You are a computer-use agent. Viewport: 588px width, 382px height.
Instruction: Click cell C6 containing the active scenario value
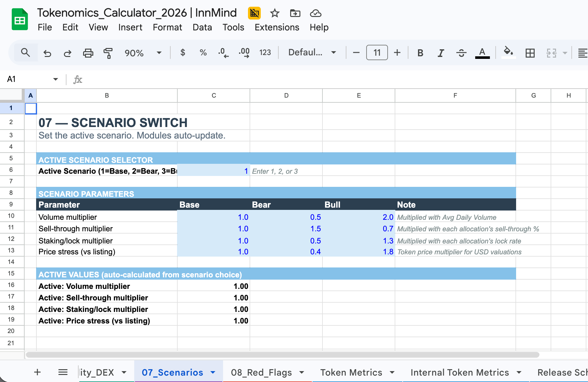tap(213, 171)
